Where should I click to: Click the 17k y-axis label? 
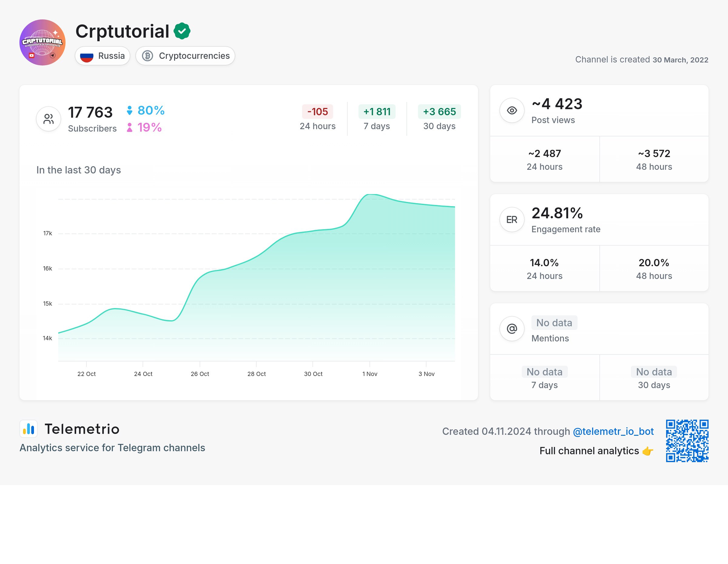(x=48, y=233)
